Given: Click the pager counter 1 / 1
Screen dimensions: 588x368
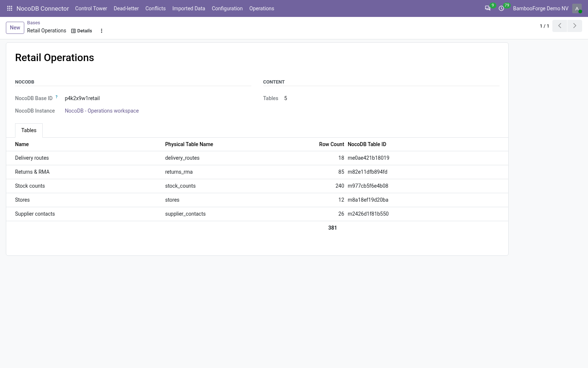Looking at the screenshot, I should pos(544,26).
